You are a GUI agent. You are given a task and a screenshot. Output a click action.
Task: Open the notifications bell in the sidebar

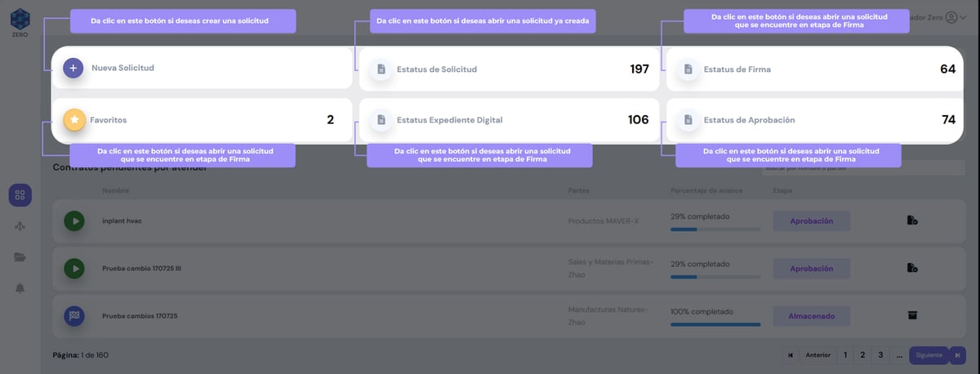click(20, 288)
